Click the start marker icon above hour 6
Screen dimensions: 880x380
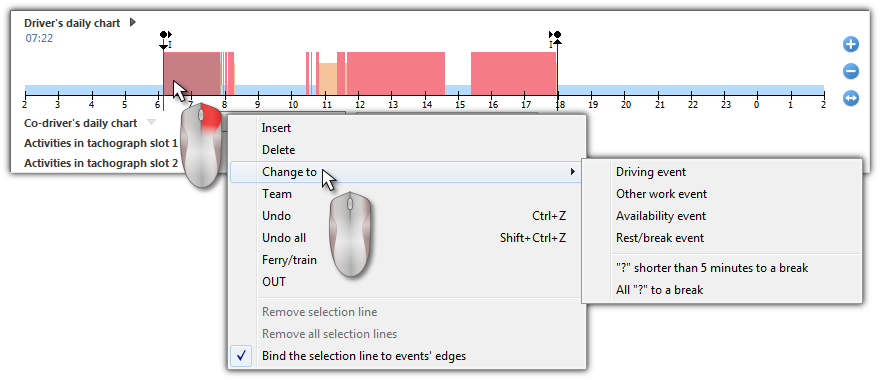[165, 38]
